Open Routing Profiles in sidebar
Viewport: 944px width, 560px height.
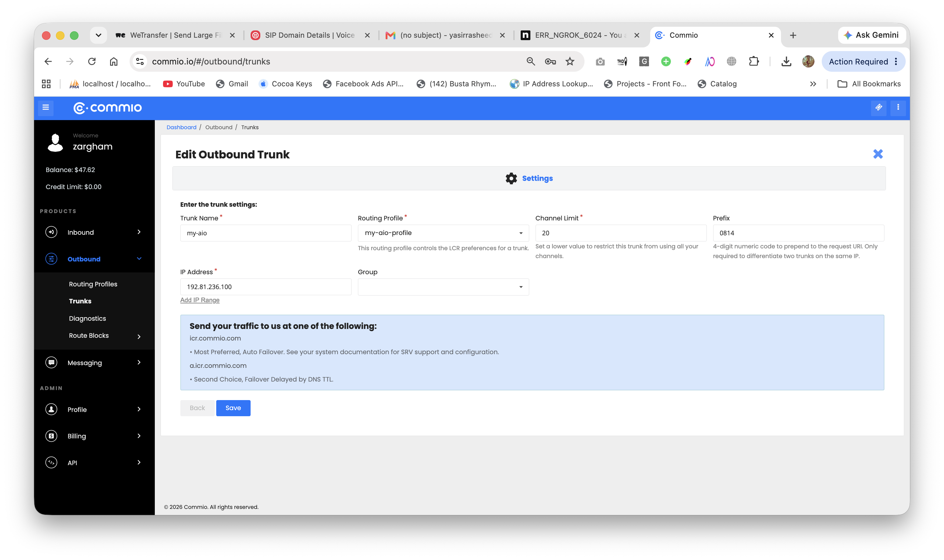(x=93, y=284)
